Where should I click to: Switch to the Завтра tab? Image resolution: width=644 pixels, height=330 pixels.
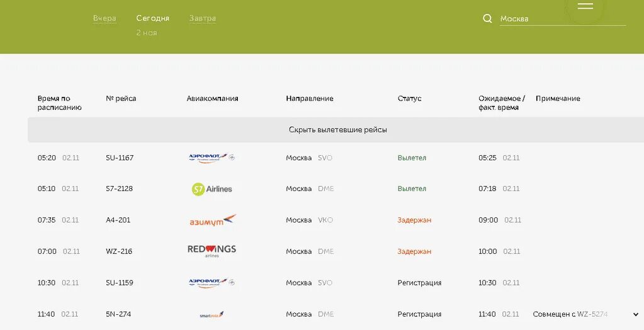203,18
